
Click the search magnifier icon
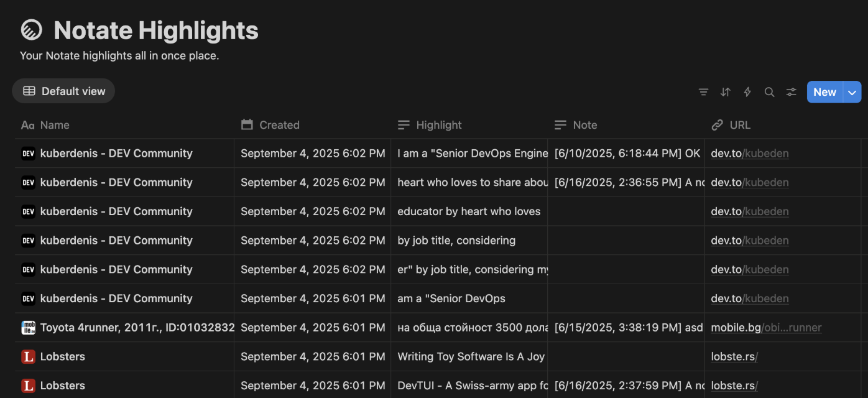pos(769,92)
